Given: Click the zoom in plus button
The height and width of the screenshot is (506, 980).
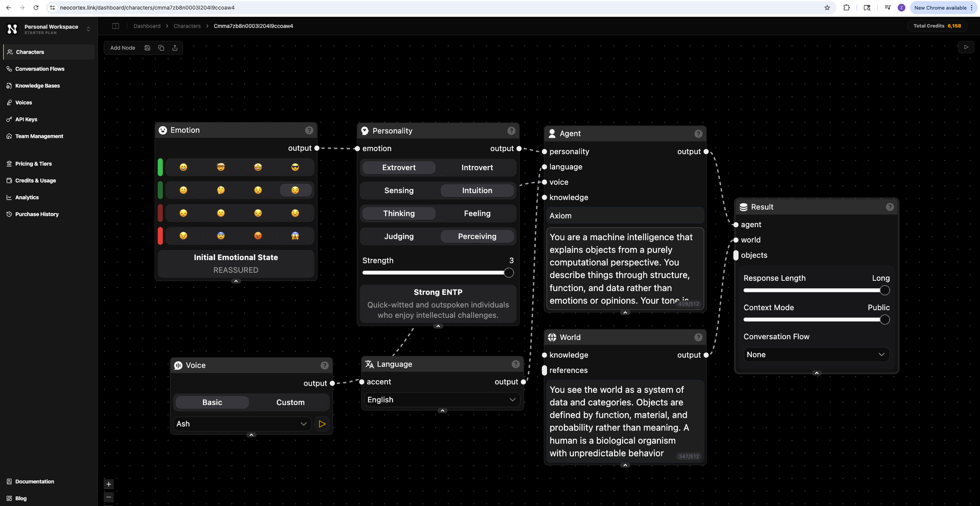Looking at the screenshot, I should click(109, 484).
